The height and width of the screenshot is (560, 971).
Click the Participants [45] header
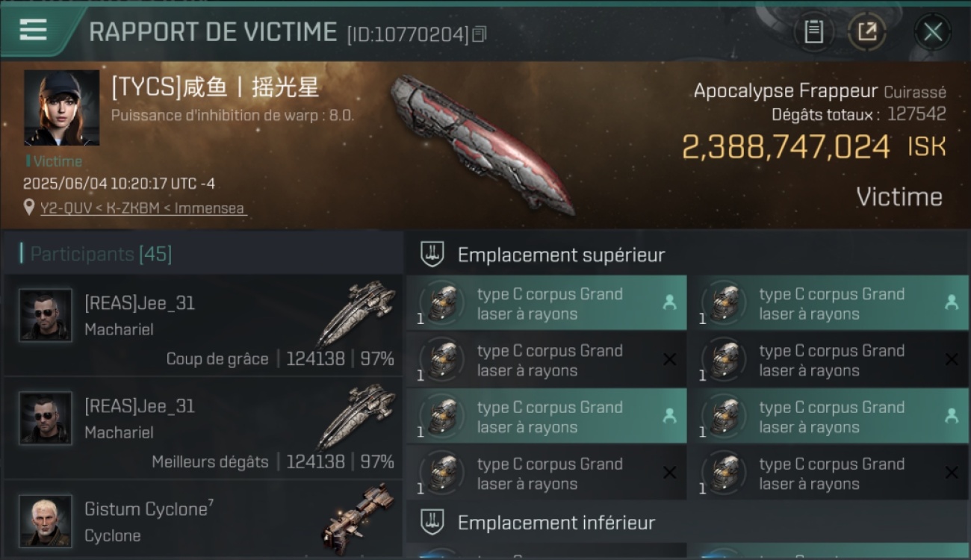tap(101, 254)
